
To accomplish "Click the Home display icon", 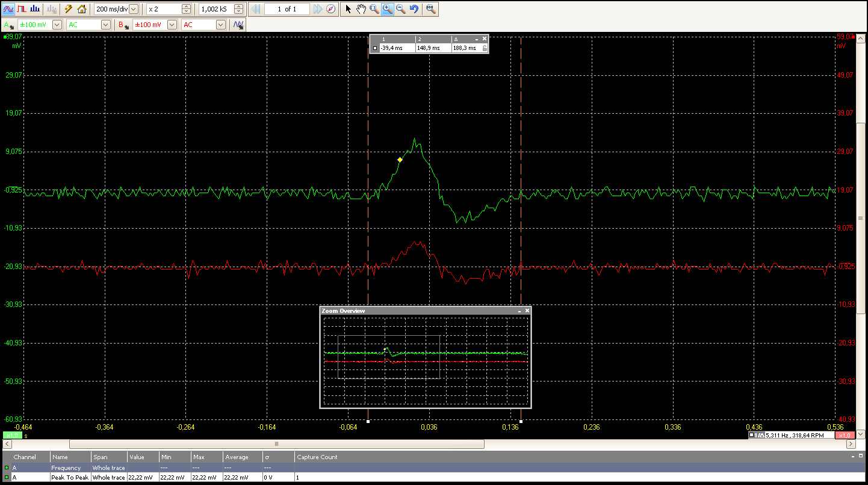I will [82, 9].
